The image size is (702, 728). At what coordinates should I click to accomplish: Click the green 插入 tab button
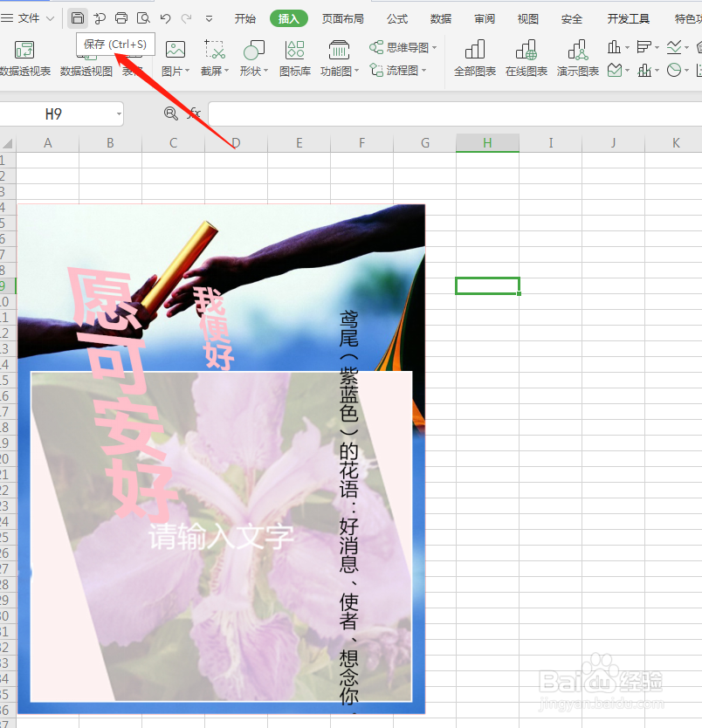[x=288, y=18]
